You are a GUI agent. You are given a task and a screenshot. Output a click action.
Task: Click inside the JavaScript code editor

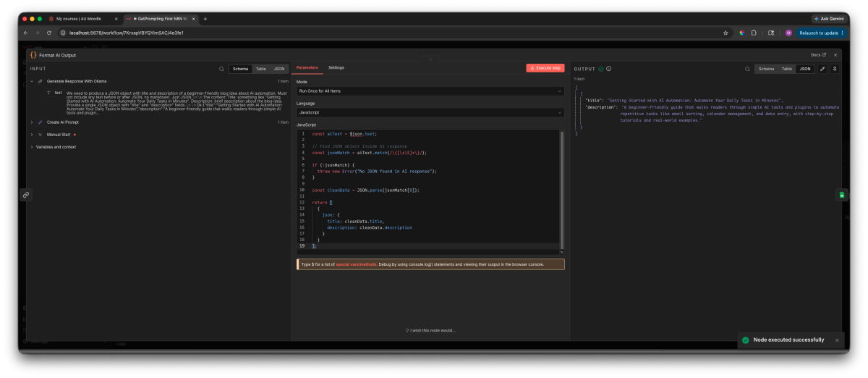pyautogui.click(x=430, y=192)
